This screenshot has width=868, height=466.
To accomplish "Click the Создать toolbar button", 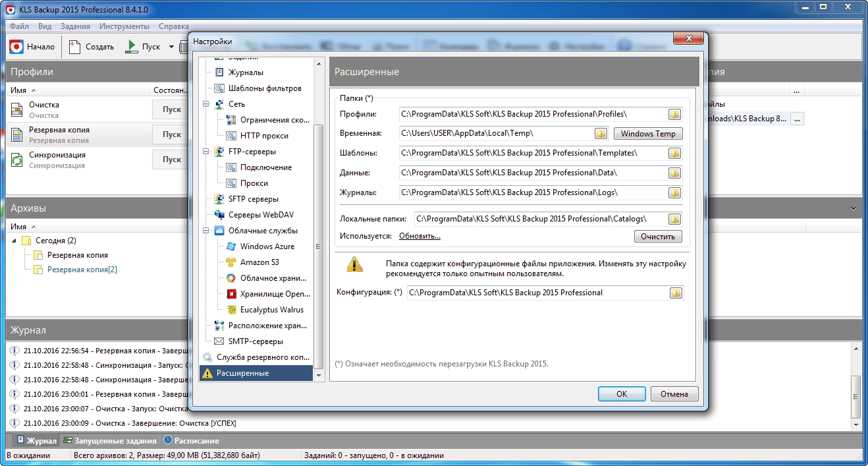I will (92, 47).
